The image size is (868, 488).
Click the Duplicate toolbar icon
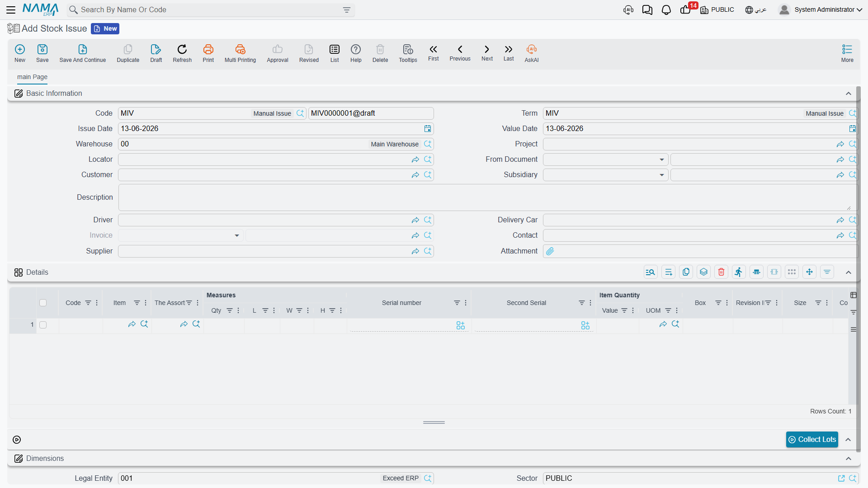[128, 53]
